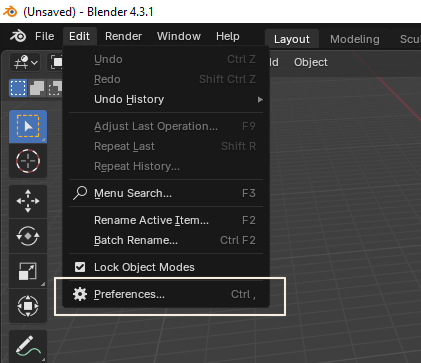Switch to the Layout workspace tab
This screenshot has height=363, width=421.
pos(292,39)
